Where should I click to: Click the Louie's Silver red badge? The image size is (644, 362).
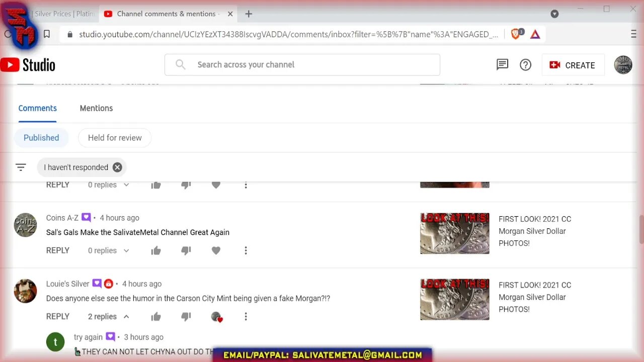pos(108,284)
